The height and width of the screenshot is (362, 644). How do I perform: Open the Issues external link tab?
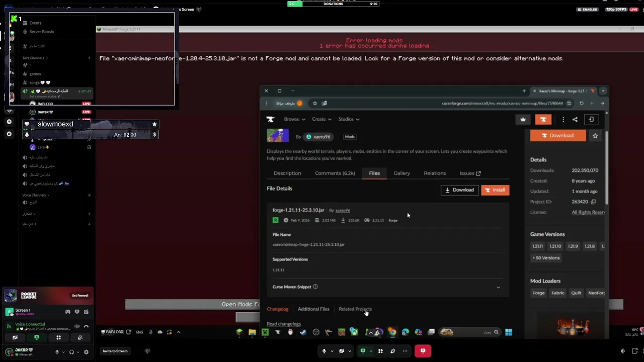(470, 173)
